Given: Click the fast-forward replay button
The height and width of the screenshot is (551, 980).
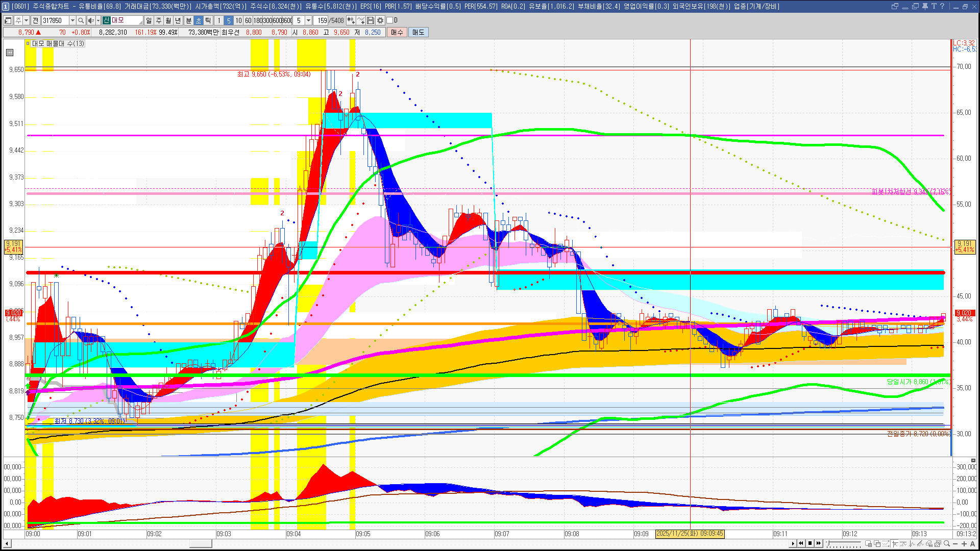Looking at the screenshot, I should [819, 543].
